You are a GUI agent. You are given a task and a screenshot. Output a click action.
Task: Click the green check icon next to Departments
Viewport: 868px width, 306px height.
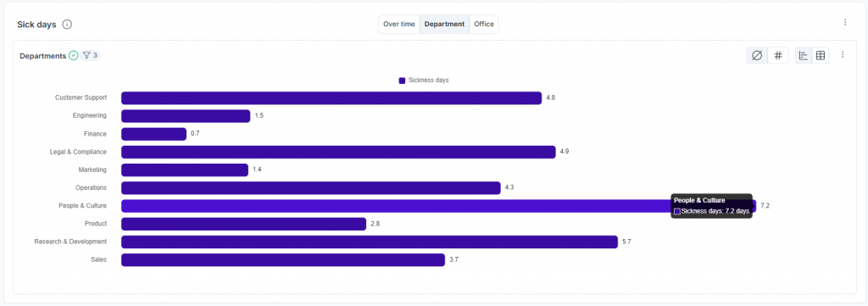(74, 56)
